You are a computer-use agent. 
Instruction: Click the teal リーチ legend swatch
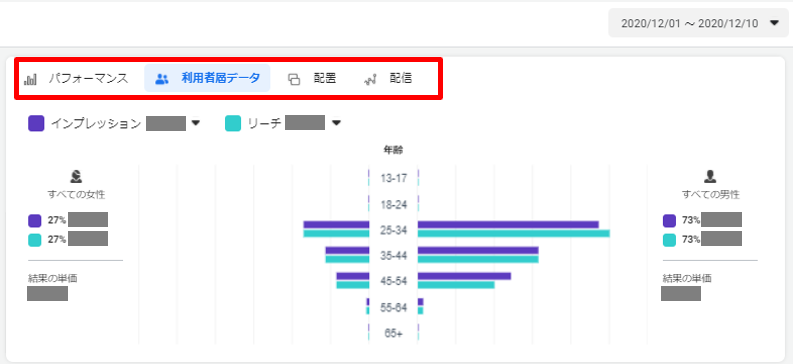233,123
